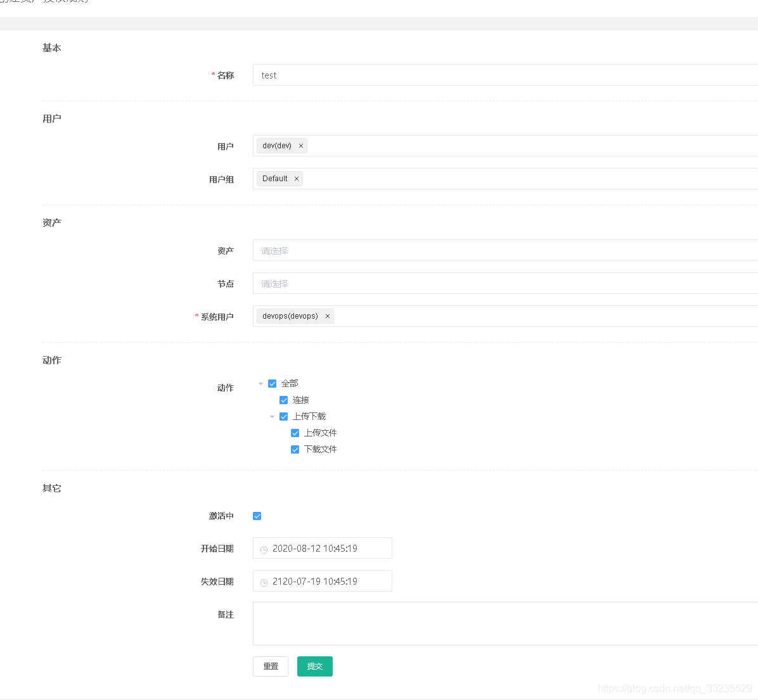Remove the Default user group tag
Screen dimensions: 758x700
(x=297, y=179)
